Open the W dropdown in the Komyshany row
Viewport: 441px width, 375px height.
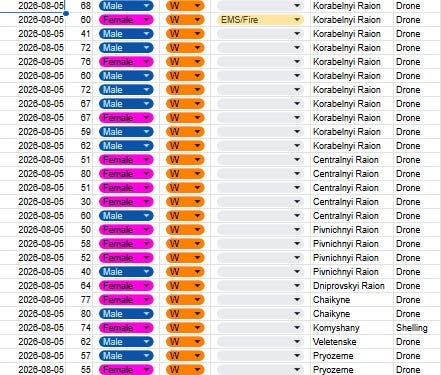point(185,328)
